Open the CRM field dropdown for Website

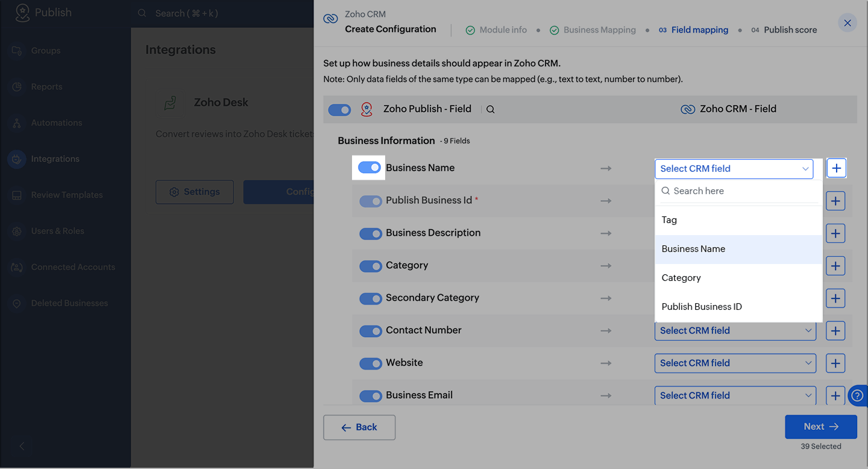735,363
